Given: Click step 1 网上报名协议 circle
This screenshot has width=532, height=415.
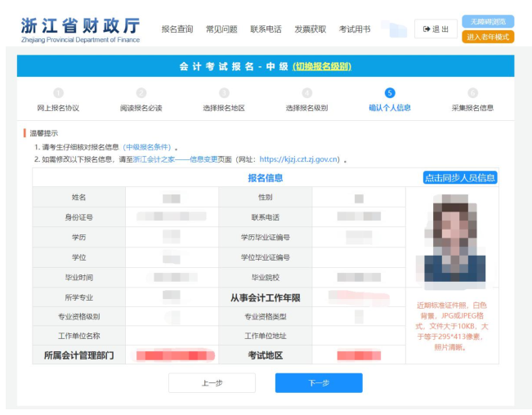Looking at the screenshot, I should [x=58, y=93].
